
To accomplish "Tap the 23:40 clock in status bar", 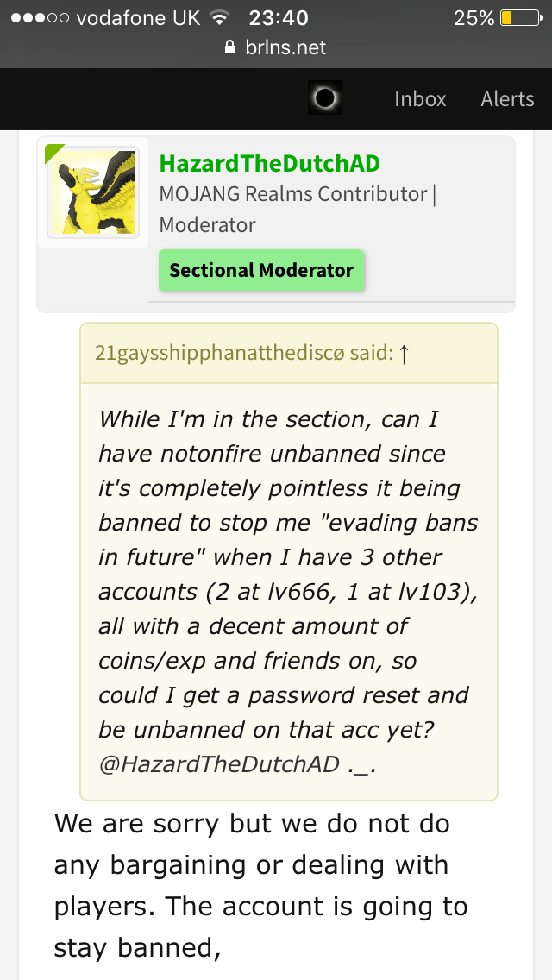I will click(279, 17).
